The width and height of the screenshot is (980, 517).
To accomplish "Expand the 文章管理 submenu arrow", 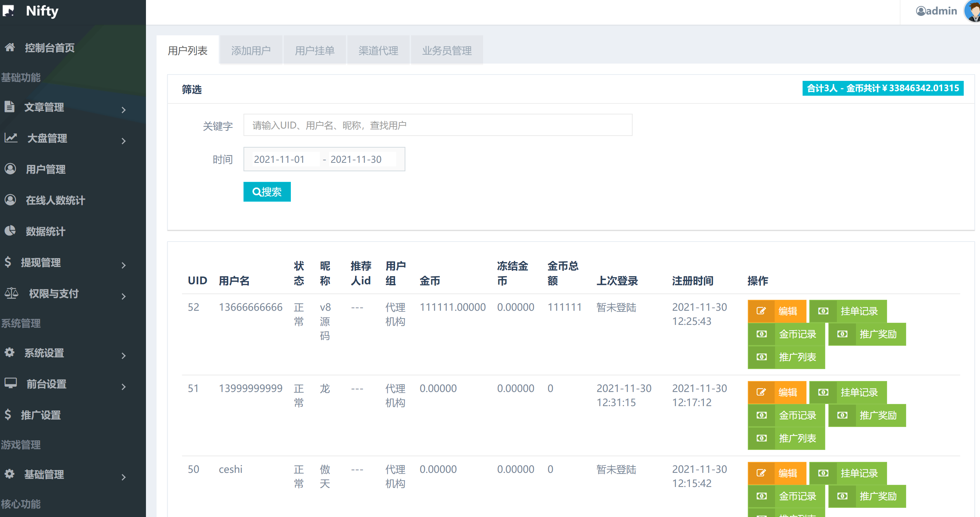I will click(123, 110).
